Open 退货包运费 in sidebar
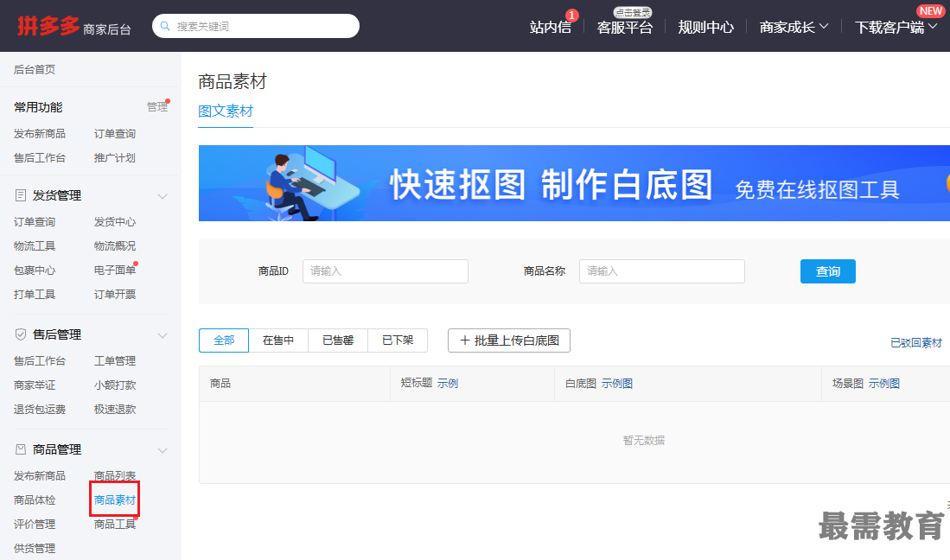 click(x=40, y=410)
